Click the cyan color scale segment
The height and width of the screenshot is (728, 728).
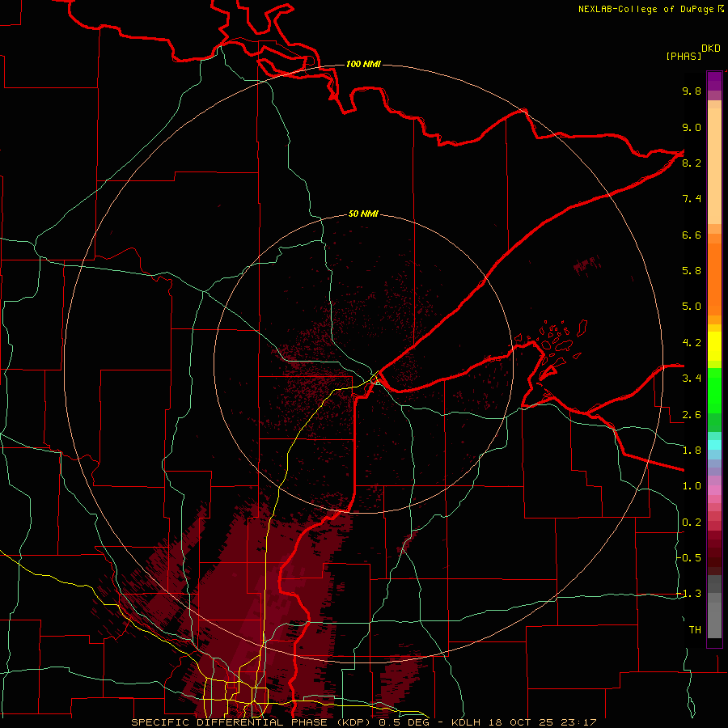click(x=714, y=444)
